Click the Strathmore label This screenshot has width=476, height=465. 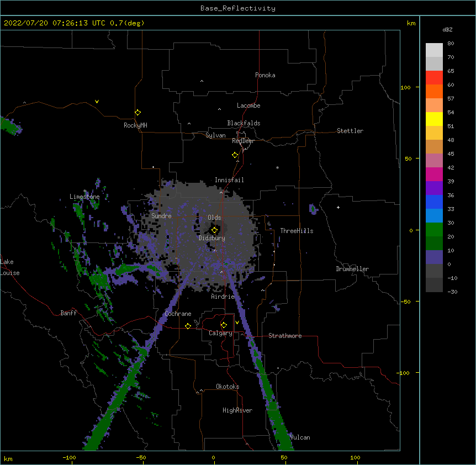(x=285, y=336)
